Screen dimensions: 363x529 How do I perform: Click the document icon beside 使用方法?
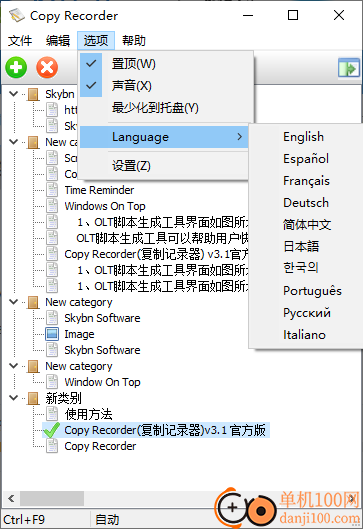pyautogui.click(x=52, y=414)
